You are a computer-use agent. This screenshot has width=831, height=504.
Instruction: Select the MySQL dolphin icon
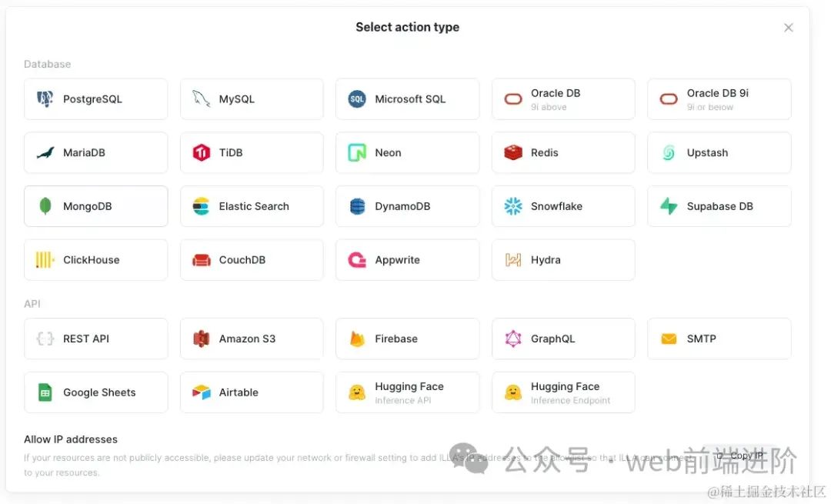[201, 99]
